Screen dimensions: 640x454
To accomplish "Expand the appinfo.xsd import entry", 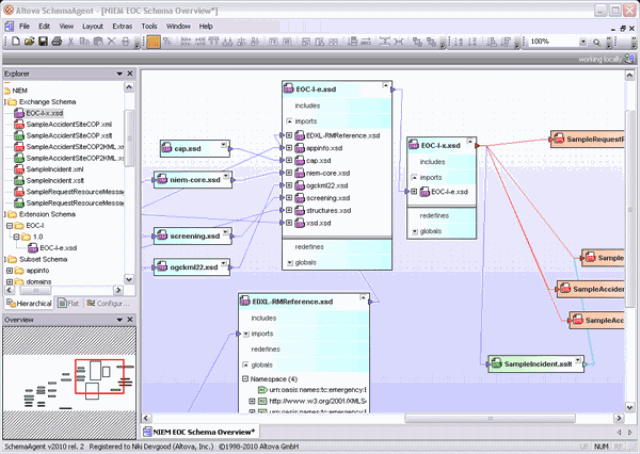I will 289,148.
